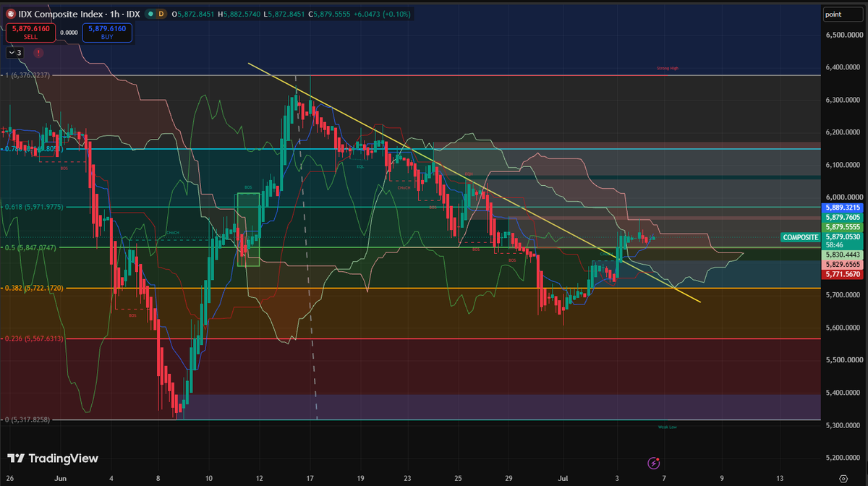Click the light green 5,830.4443 price label

tap(843, 255)
